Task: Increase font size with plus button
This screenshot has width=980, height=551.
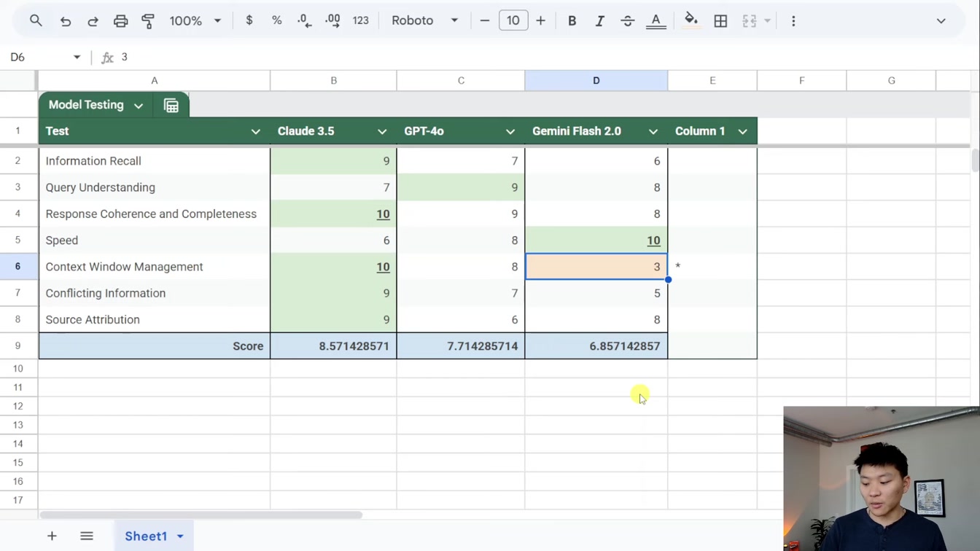Action: tap(540, 21)
